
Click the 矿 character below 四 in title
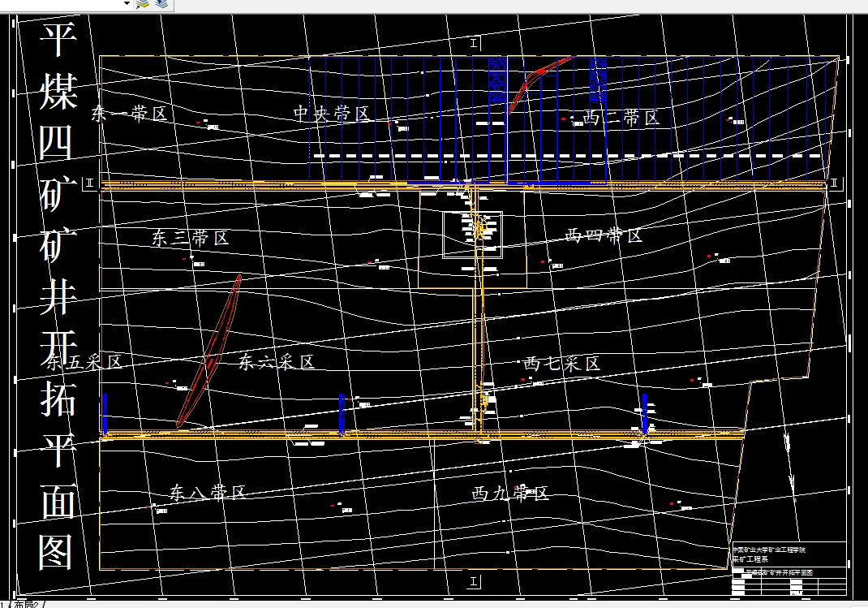(58, 194)
